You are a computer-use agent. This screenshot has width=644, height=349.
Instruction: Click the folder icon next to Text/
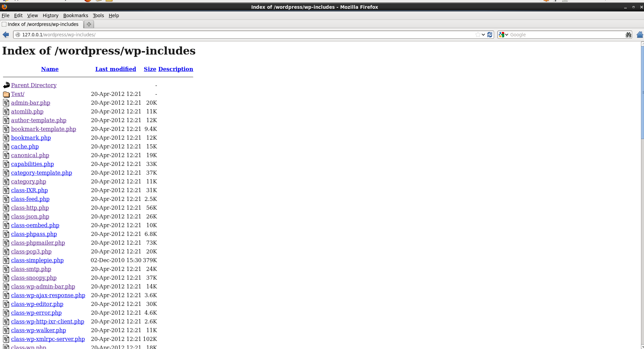click(x=6, y=94)
